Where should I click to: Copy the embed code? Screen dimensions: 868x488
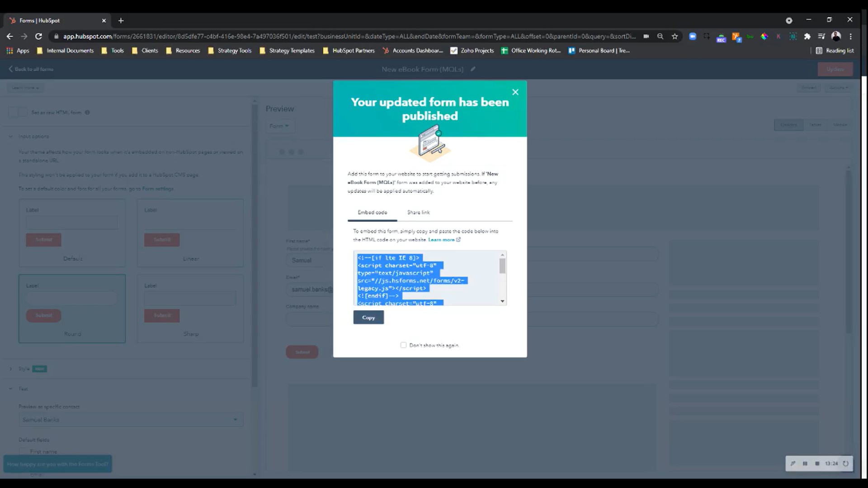coord(368,317)
